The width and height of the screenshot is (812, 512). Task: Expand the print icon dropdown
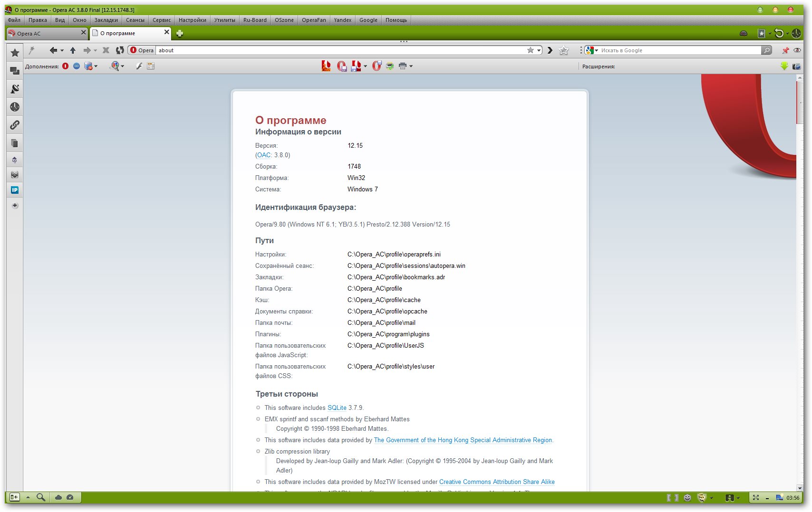click(411, 66)
